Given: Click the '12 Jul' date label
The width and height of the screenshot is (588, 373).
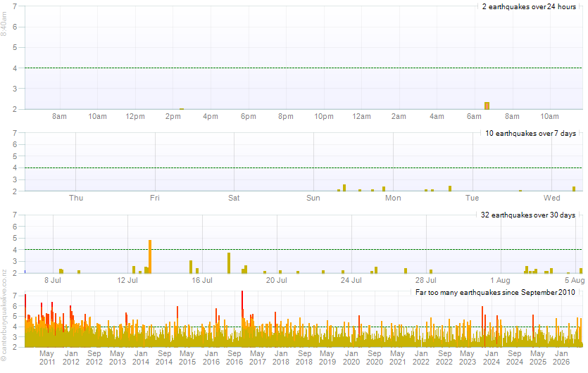Looking at the screenshot, I should coord(127,280).
